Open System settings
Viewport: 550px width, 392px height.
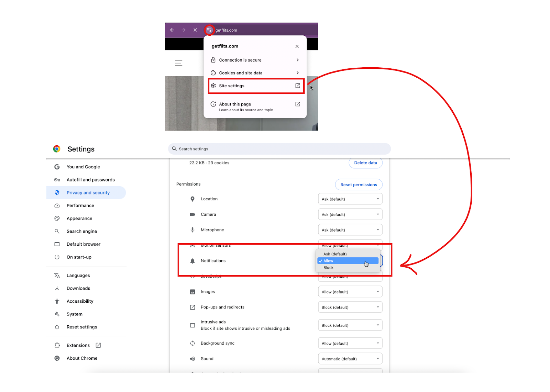(86, 314)
